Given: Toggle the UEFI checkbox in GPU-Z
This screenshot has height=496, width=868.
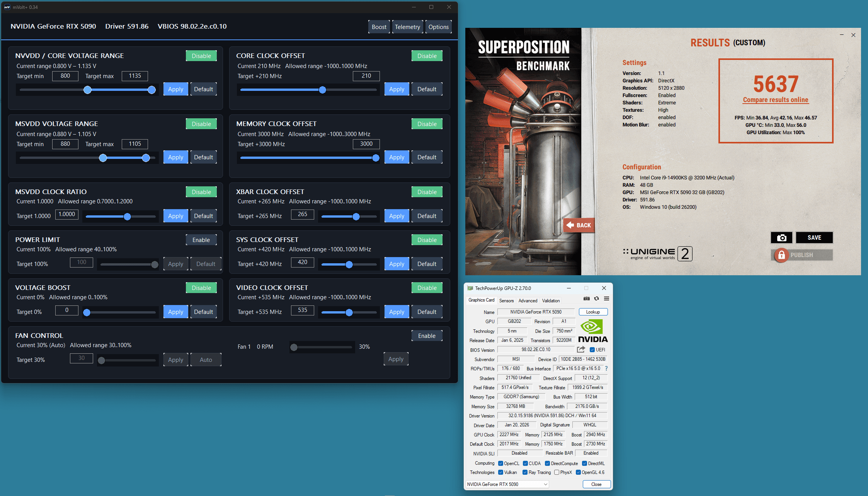Looking at the screenshot, I should pos(592,349).
